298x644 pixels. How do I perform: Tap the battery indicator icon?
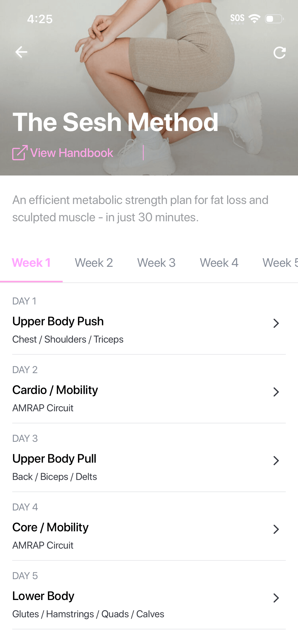[x=274, y=19]
